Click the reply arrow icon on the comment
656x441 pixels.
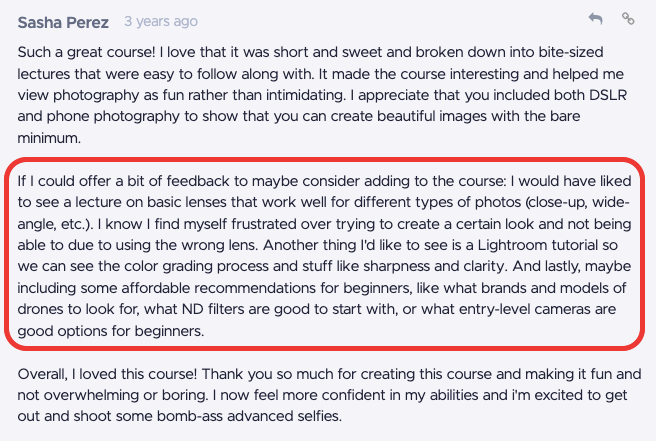point(595,19)
